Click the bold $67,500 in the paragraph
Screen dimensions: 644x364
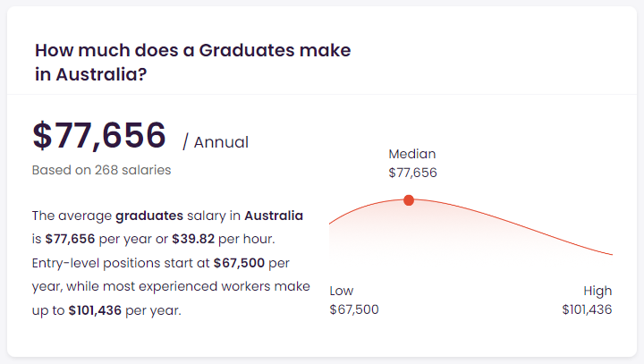click(x=240, y=264)
